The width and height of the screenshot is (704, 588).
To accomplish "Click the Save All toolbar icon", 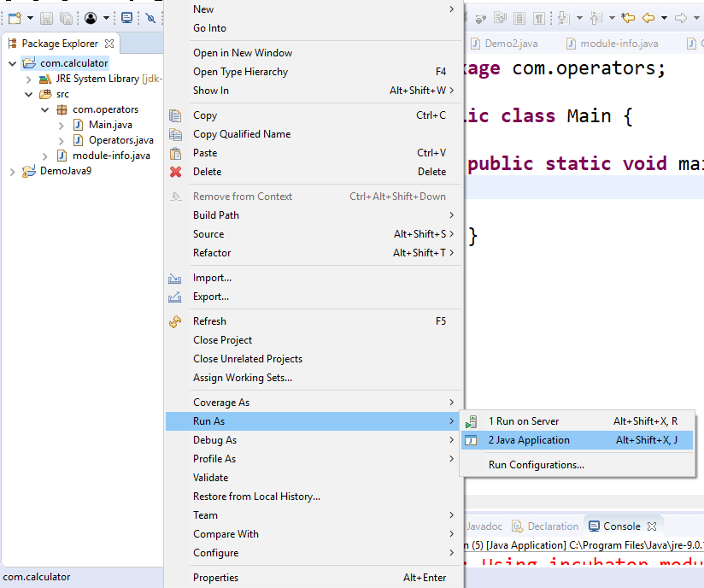I will coord(64,17).
